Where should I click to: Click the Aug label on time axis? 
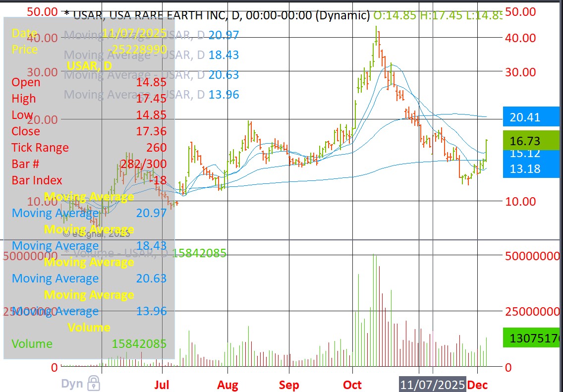(227, 385)
